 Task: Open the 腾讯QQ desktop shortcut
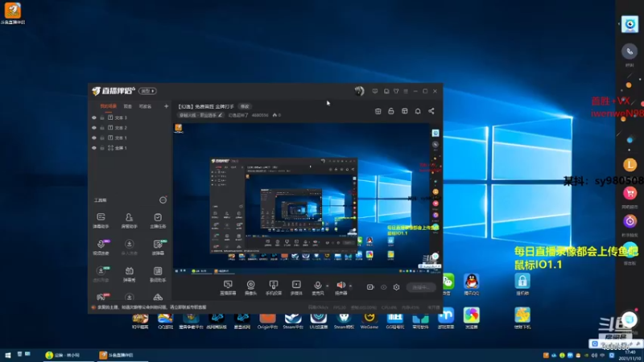point(472,285)
